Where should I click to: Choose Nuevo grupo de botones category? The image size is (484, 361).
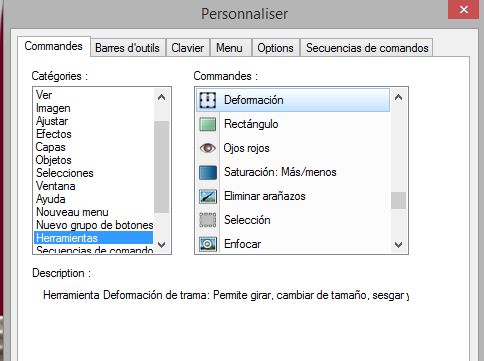point(95,225)
